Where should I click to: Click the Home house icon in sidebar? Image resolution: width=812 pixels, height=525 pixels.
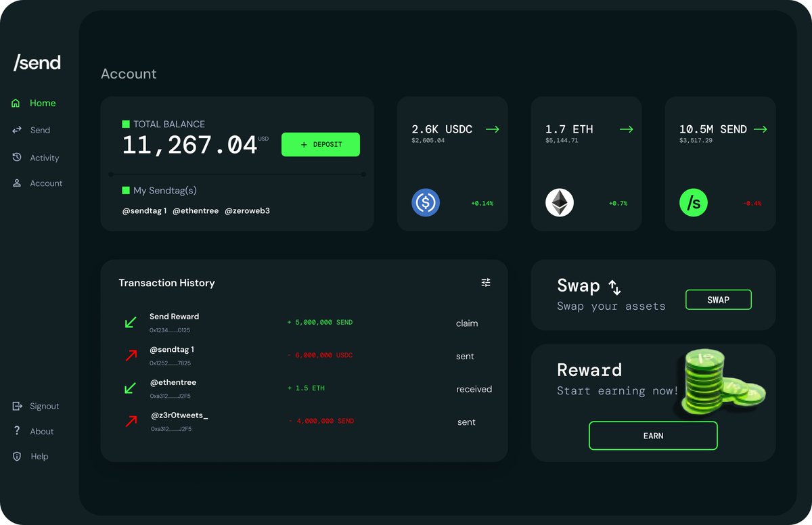pyautogui.click(x=16, y=103)
